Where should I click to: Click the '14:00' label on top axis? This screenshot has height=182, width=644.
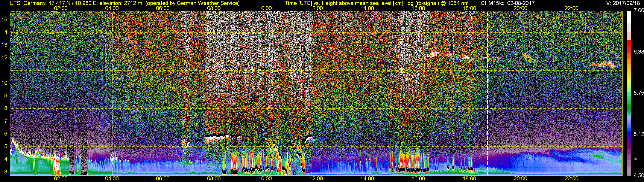367,8
